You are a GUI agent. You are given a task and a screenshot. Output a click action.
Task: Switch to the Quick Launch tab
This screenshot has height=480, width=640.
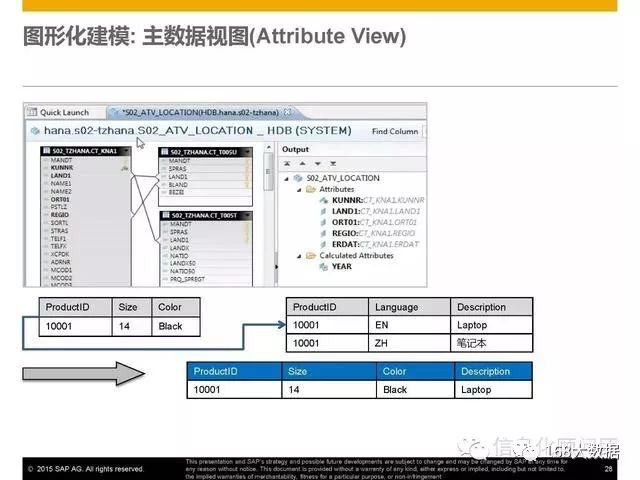point(64,113)
